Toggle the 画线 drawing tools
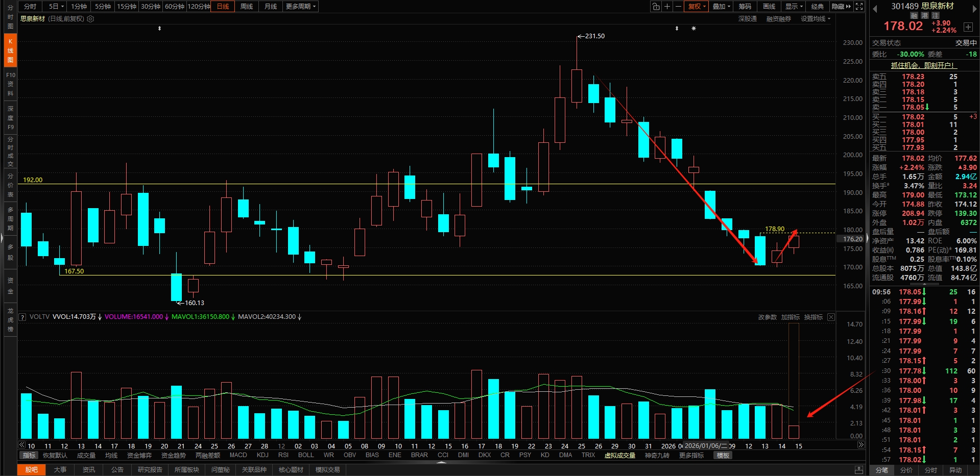 [769, 6]
